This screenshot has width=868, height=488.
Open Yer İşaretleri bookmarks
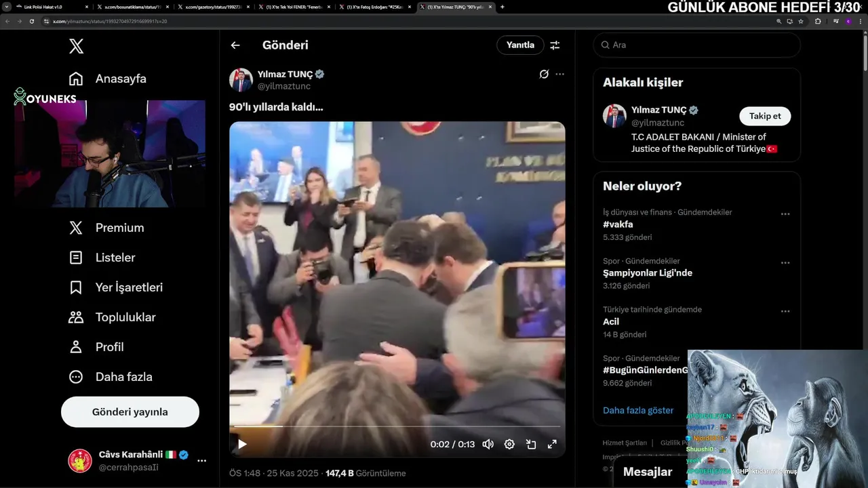[x=116, y=287]
